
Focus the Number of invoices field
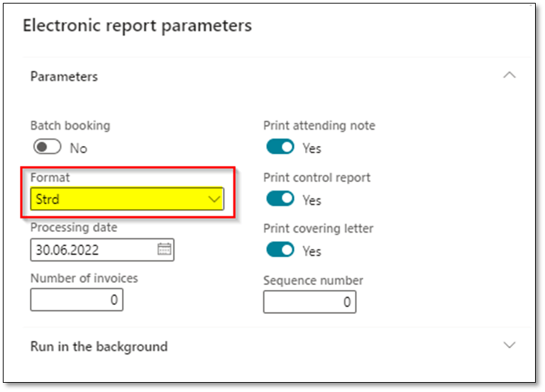pos(77,300)
